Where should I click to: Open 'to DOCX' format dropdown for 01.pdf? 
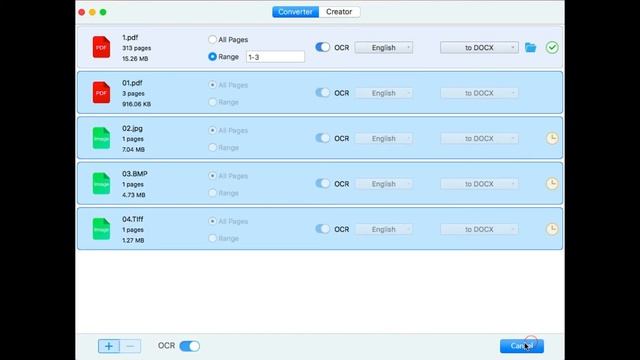479,93
